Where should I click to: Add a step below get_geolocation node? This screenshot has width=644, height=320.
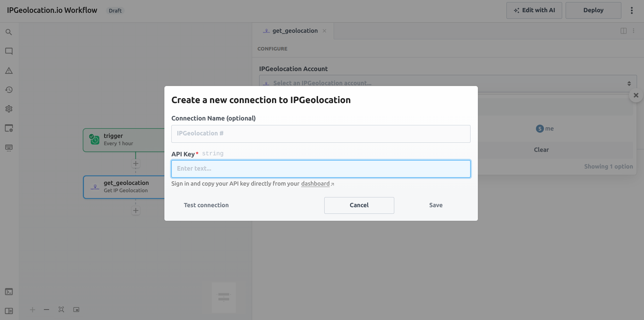pyautogui.click(x=136, y=211)
